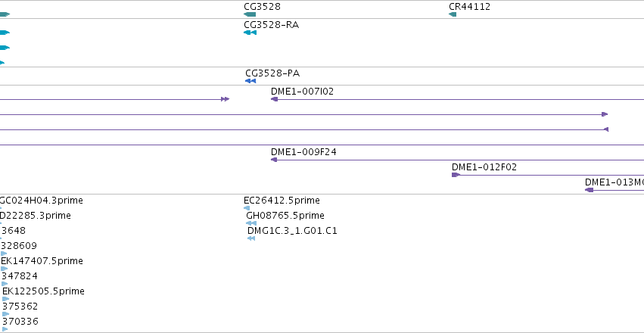Screen dimensions: 644x333
Task: Select the CR44112 gene arrow glyph
Action: click(x=453, y=14)
